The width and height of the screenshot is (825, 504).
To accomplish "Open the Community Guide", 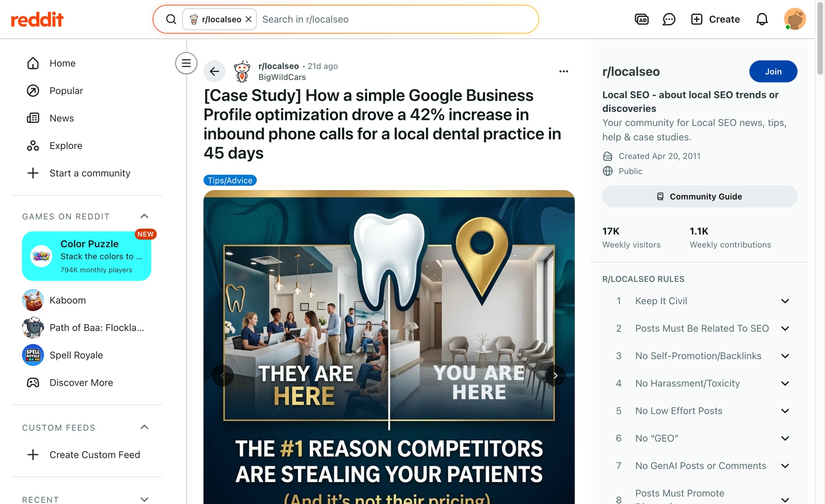I will click(x=700, y=197).
